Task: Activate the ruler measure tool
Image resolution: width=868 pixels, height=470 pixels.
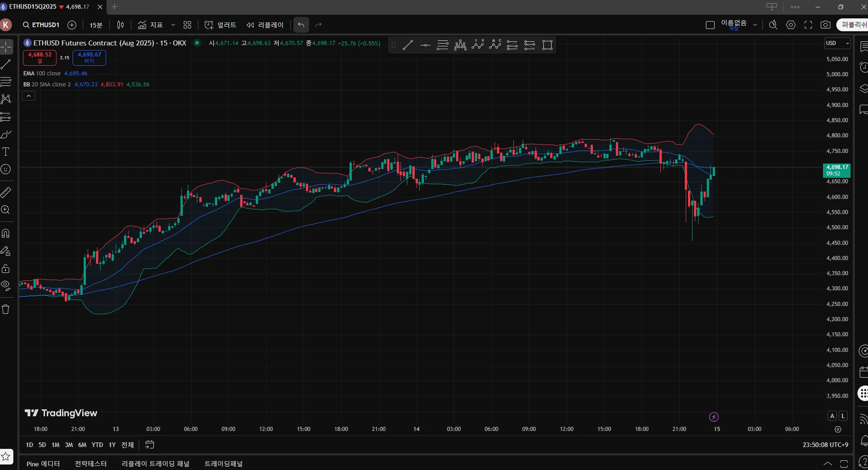Action: (x=6, y=192)
